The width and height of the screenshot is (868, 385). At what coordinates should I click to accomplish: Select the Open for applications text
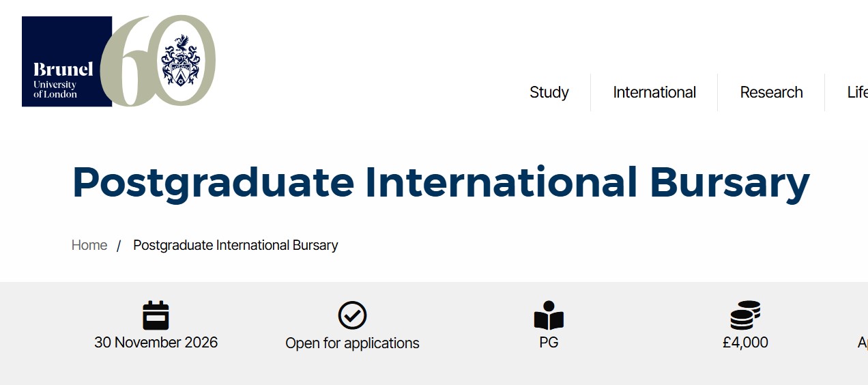click(352, 343)
